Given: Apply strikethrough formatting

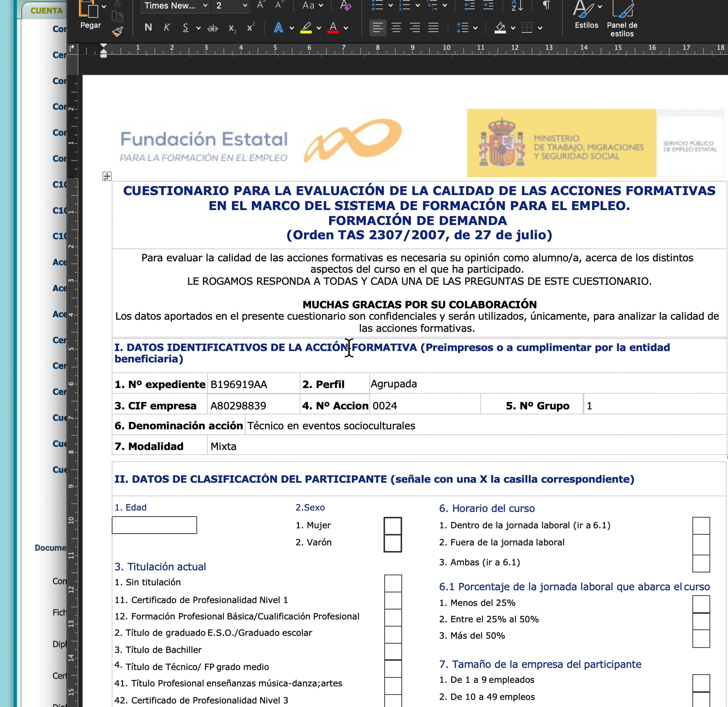Looking at the screenshot, I should pos(212,28).
